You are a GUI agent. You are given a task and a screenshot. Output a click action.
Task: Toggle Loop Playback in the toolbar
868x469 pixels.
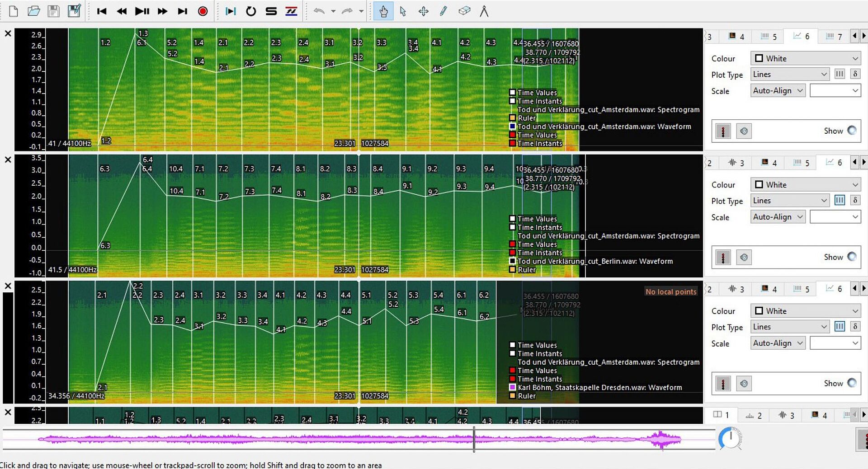pyautogui.click(x=251, y=11)
